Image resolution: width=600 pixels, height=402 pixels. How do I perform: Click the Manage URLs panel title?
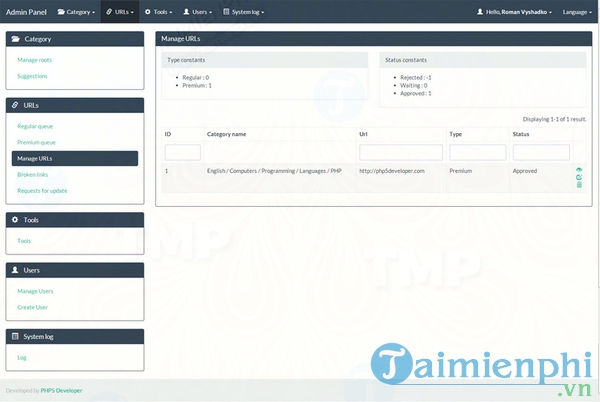(x=181, y=39)
